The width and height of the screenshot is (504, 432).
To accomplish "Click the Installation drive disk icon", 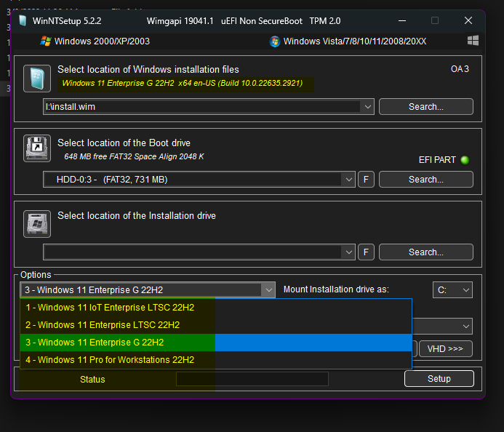I will coord(37,224).
